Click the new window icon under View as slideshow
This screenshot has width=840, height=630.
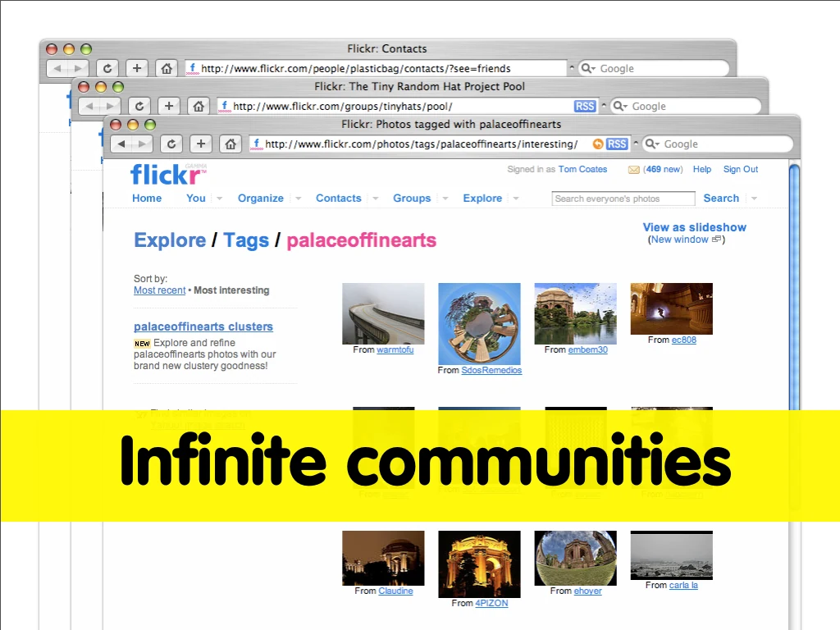[x=716, y=240]
